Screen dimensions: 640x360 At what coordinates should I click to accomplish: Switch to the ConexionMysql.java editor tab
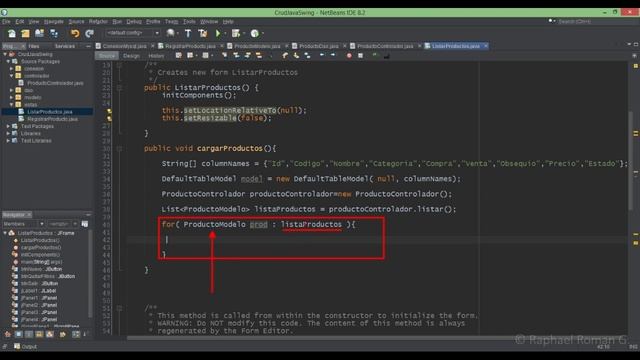[124, 46]
